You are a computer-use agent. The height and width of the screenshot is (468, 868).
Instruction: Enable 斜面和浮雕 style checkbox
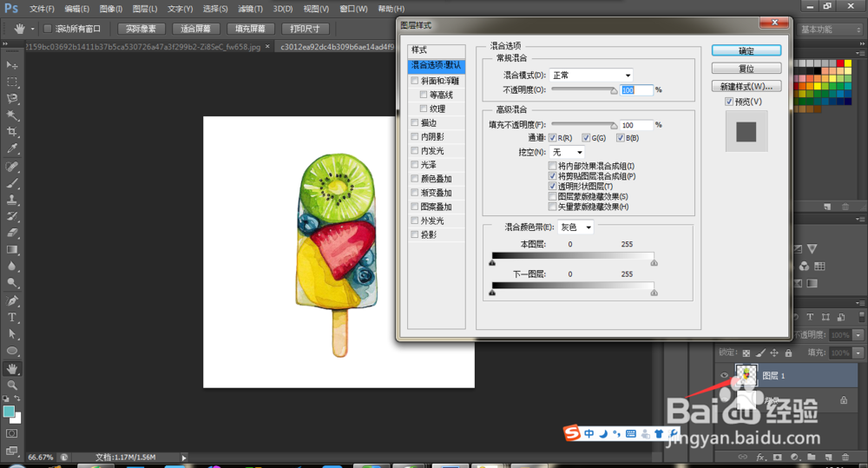(415, 81)
